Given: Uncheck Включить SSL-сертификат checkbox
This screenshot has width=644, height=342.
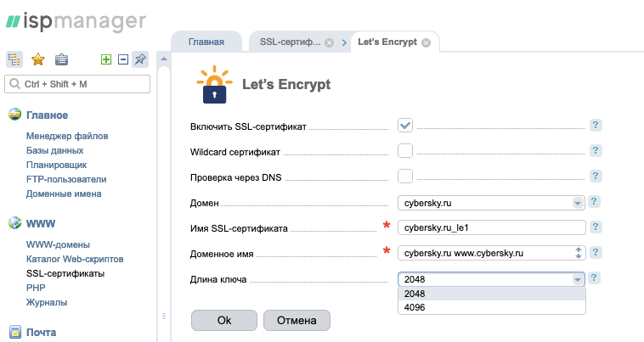Looking at the screenshot, I should click(x=405, y=126).
